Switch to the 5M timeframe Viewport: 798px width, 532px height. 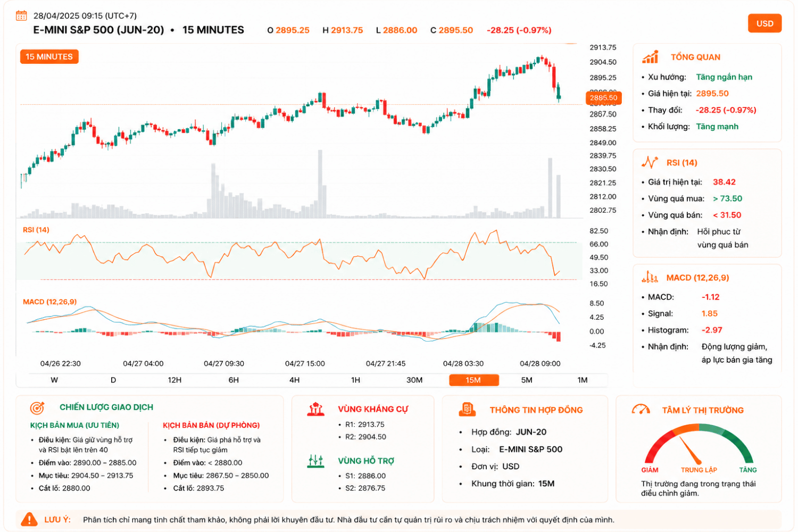pos(527,380)
